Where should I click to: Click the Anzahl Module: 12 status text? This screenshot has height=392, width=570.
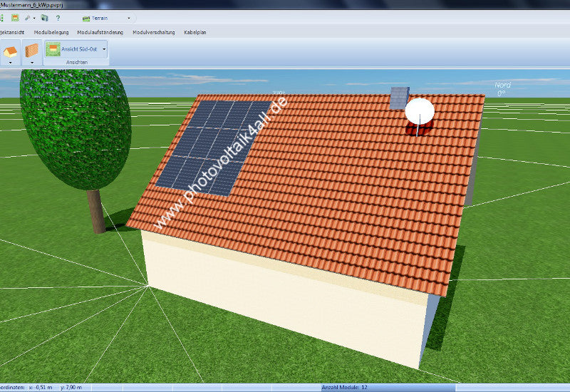(344, 388)
